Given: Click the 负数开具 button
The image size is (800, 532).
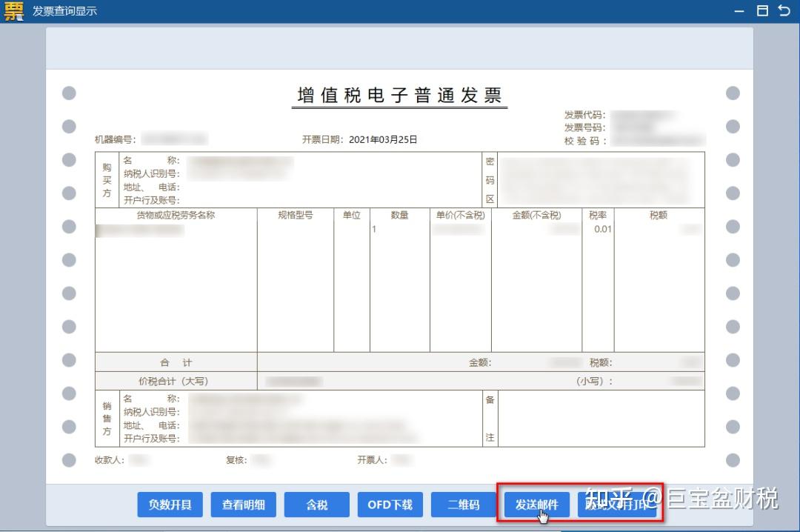Looking at the screenshot, I should [170, 505].
